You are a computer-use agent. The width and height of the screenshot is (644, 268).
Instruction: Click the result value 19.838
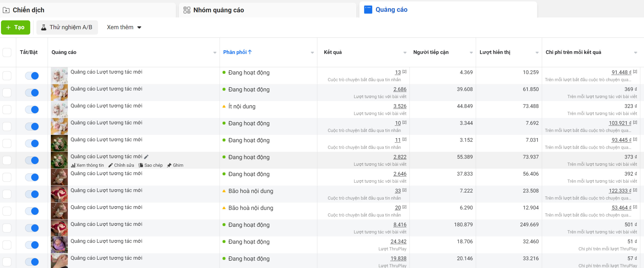pyautogui.click(x=398, y=258)
